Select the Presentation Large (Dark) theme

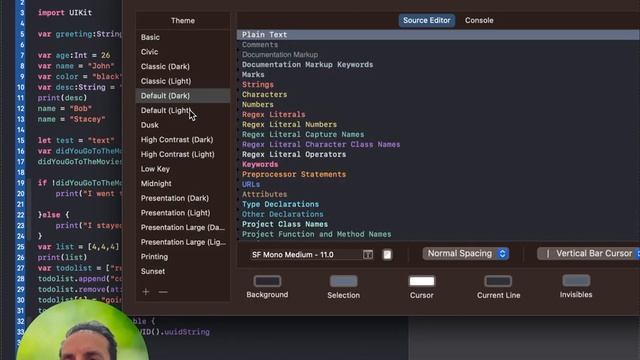click(183, 228)
